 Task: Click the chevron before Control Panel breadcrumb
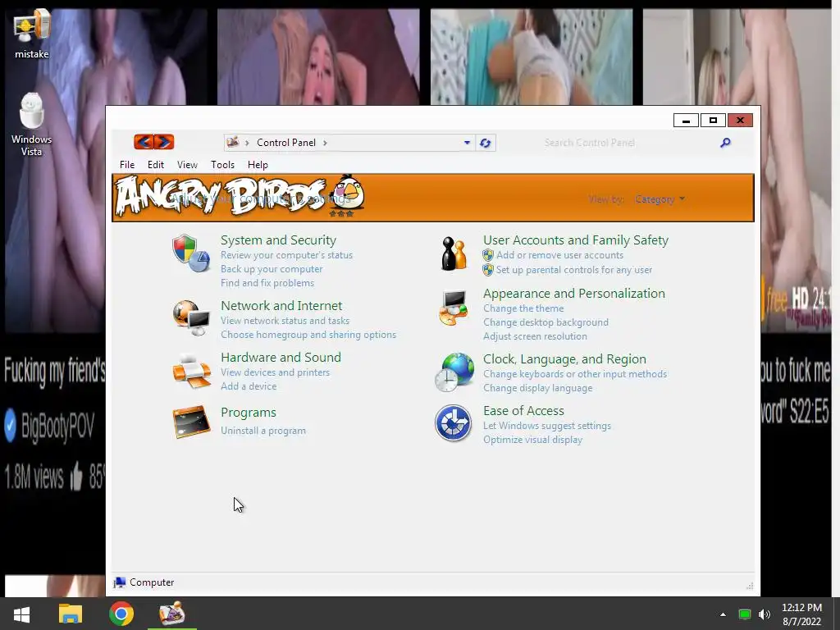tap(247, 143)
